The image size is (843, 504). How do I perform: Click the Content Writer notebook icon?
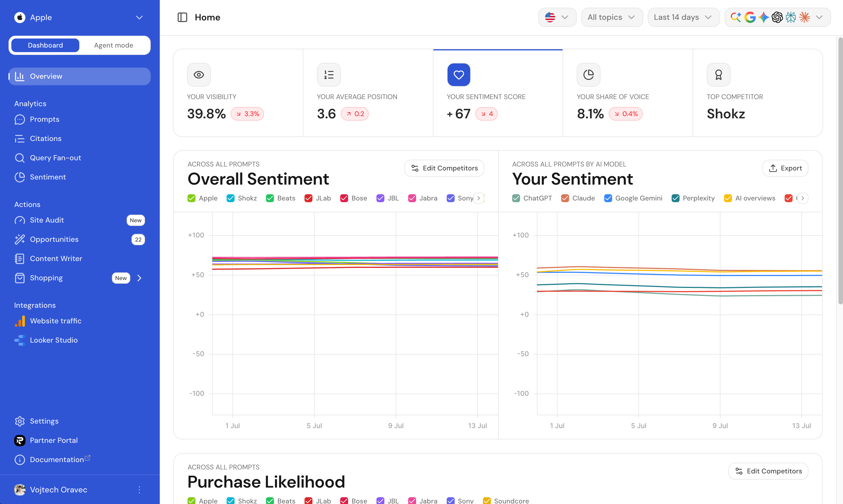point(20,259)
